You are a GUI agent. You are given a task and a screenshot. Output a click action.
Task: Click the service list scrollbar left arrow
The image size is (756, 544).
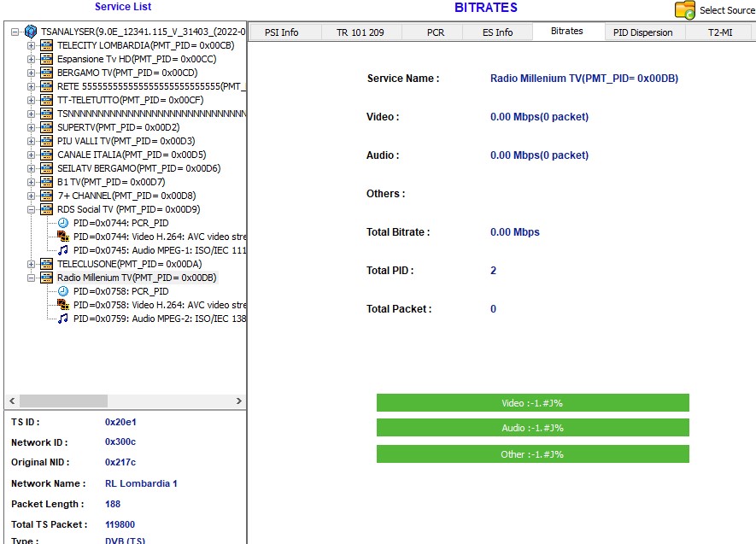click(12, 401)
